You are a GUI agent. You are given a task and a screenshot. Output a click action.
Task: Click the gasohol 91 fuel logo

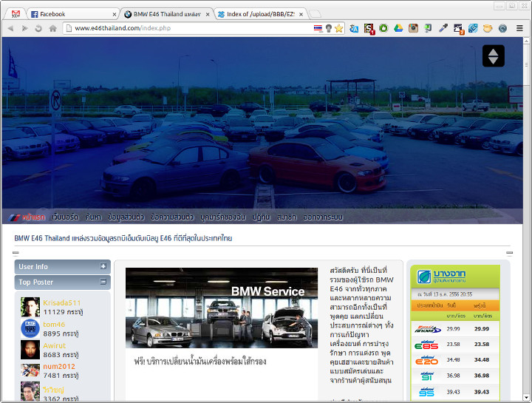coord(427,376)
